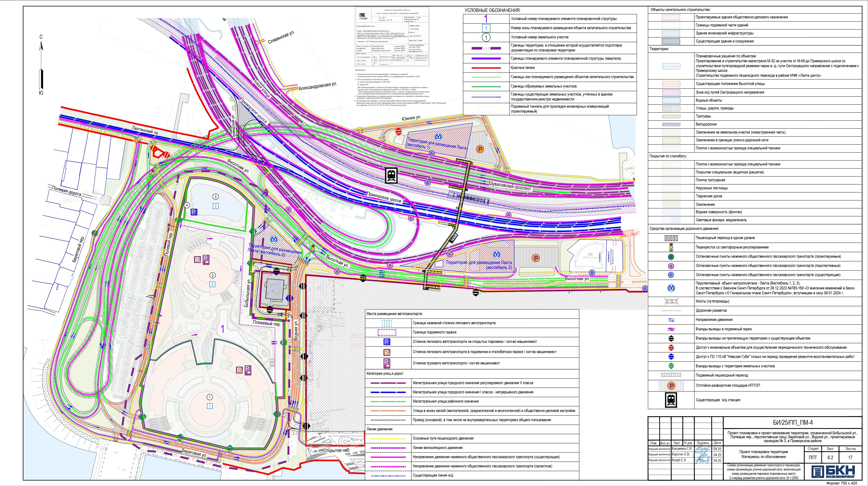Click the boxed zone number 2 on the map
The image size is (868, 486).
tap(212, 284)
